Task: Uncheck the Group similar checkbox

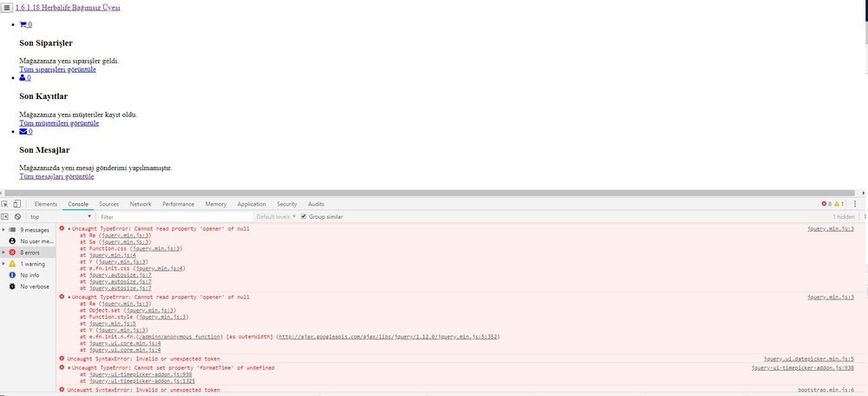Action: (303, 217)
